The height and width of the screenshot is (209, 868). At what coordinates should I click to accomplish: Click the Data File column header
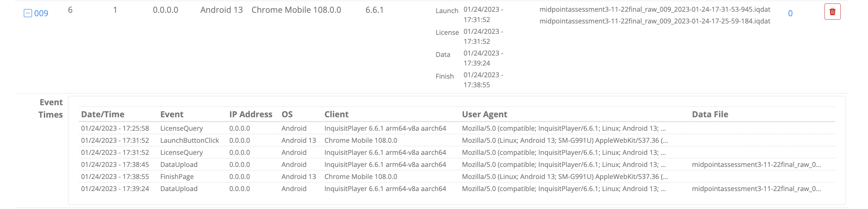[710, 115]
